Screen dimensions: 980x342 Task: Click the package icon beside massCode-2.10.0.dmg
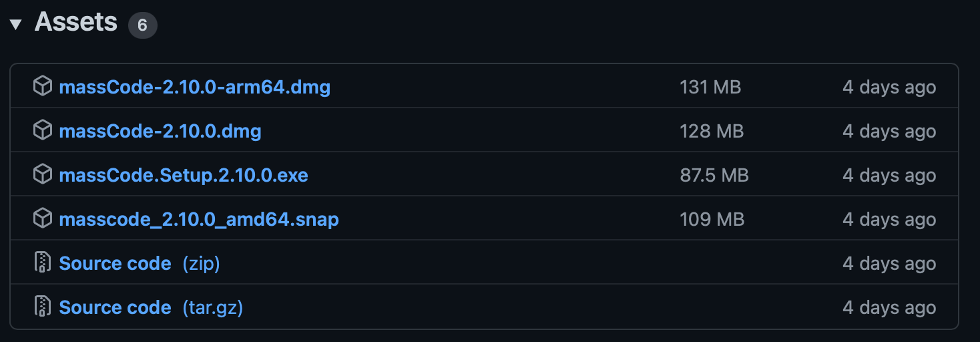tap(43, 130)
